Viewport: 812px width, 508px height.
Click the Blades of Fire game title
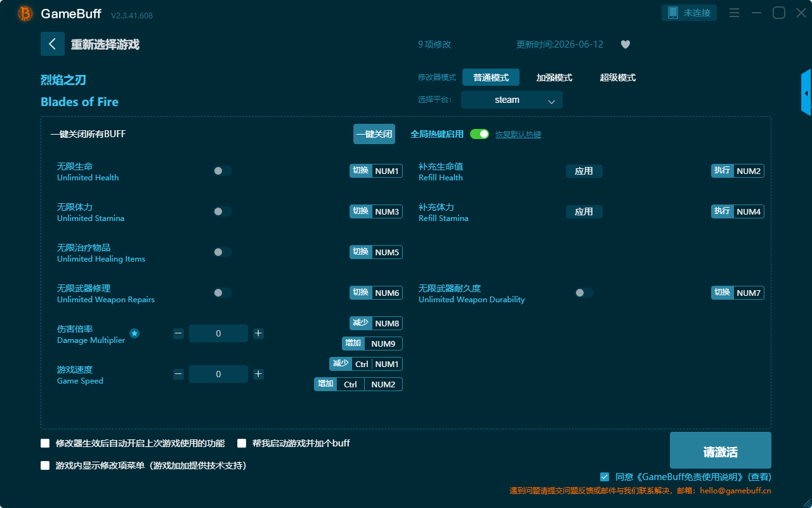point(79,102)
